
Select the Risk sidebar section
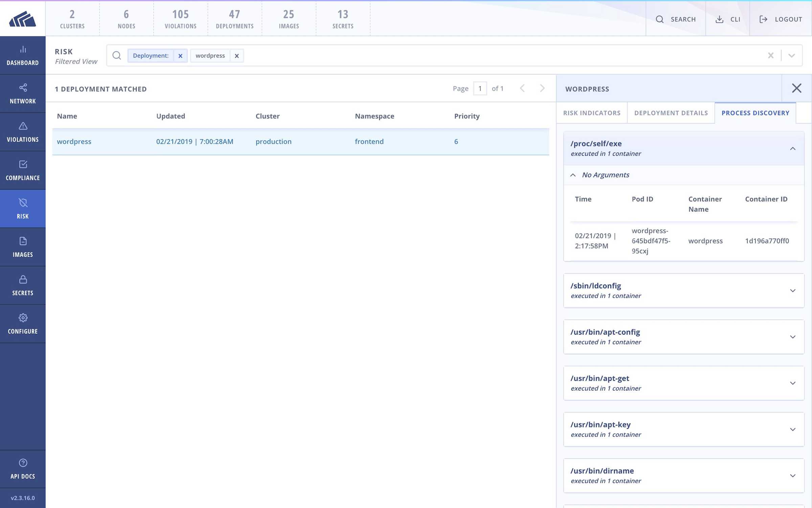click(23, 209)
